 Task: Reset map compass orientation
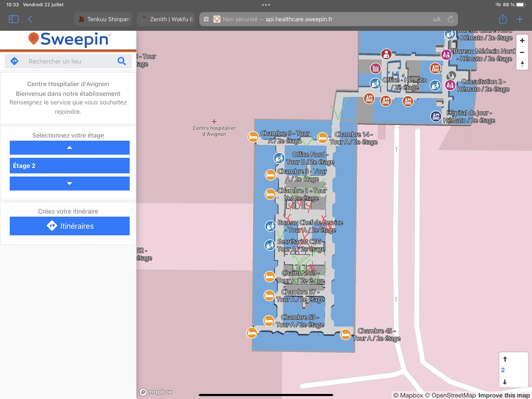tap(522, 64)
